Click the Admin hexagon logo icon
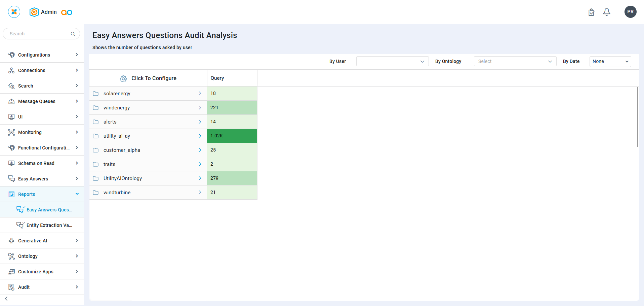The image size is (644, 306). 34,12
